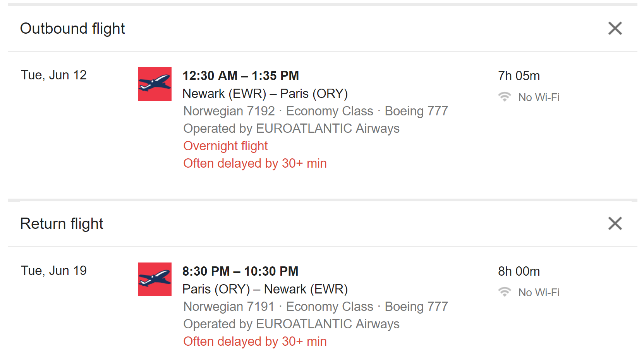Screen dimensions: 644x362
Task: Click the Wi-Fi icon on return flight
Action: click(x=504, y=292)
